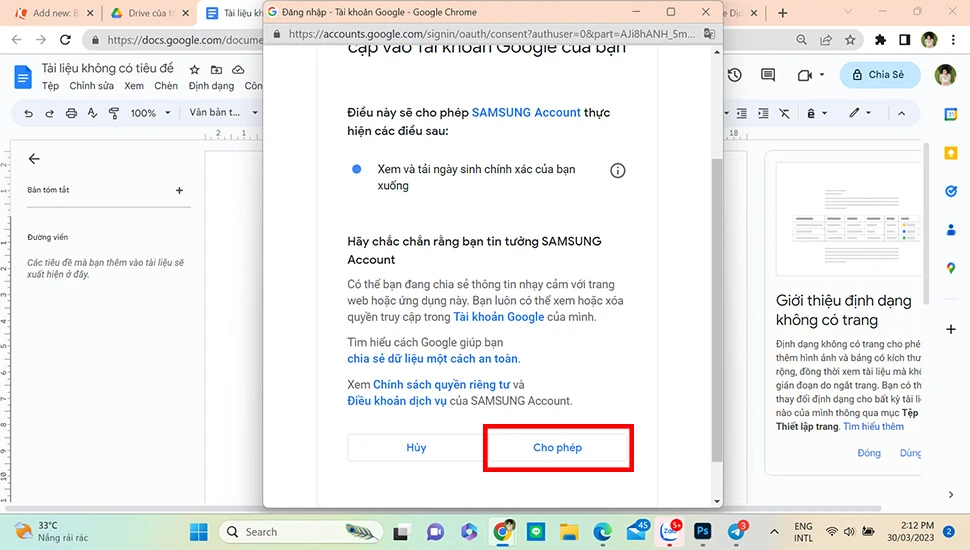970x550 pixels.
Task: Click the Windows Start button on taskbar
Action: (198, 531)
